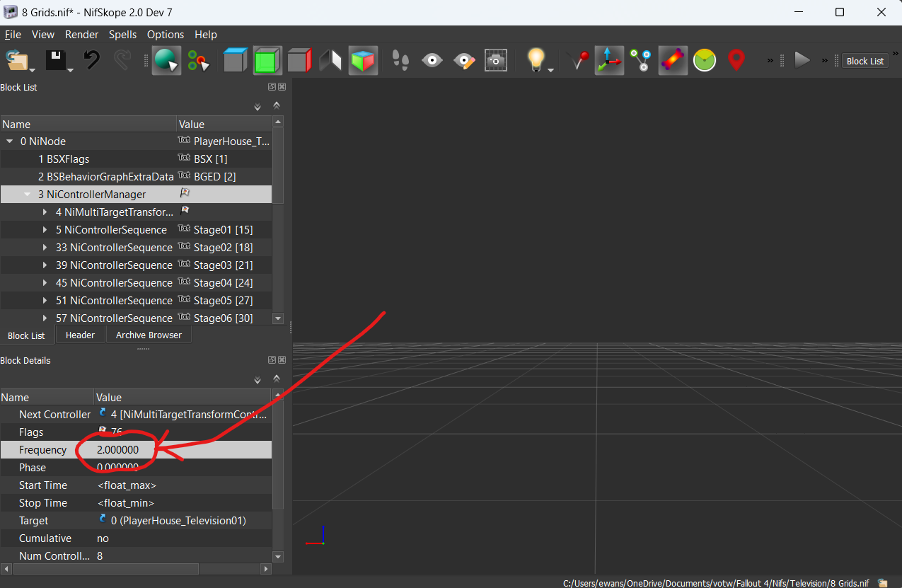The height and width of the screenshot is (588, 902).
Task: Close the Block Details panel
Action: [282, 360]
